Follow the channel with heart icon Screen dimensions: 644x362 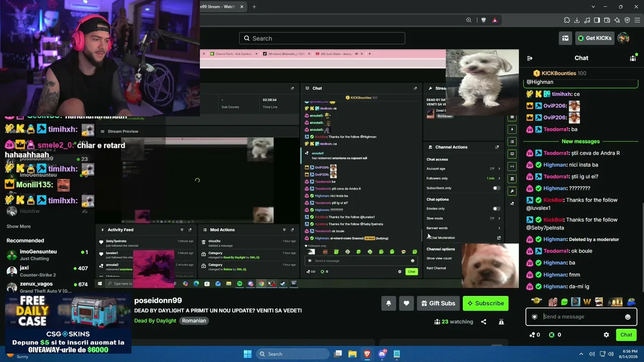407,303
